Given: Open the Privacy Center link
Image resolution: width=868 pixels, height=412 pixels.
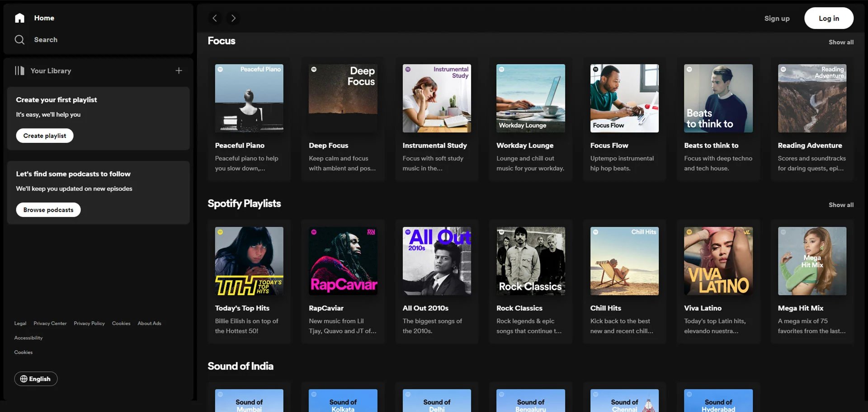Looking at the screenshot, I should coord(50,323).
